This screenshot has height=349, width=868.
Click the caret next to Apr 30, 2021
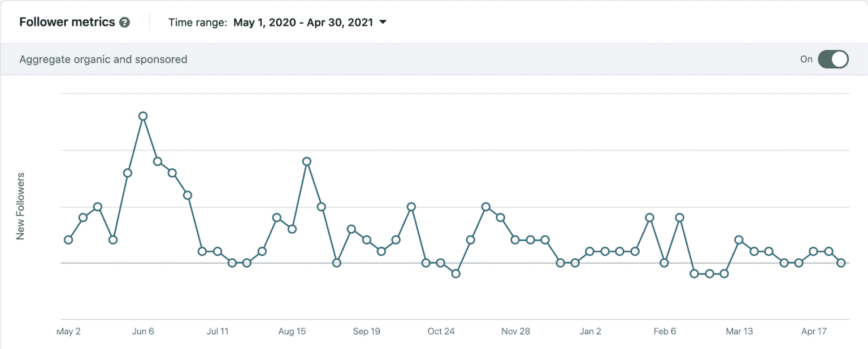pyautogui.click(x=383, y=22)
